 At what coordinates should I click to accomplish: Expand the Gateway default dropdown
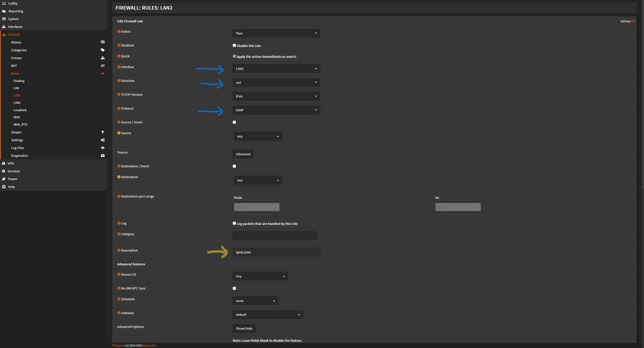[268, 315]
